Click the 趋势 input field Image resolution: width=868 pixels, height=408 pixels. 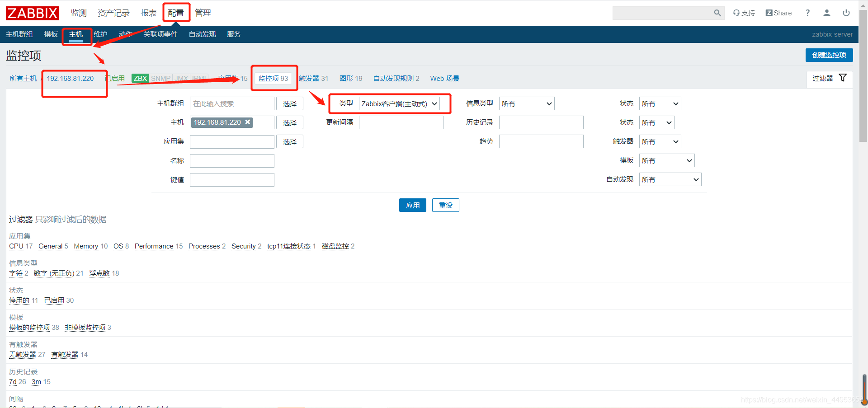541,141
